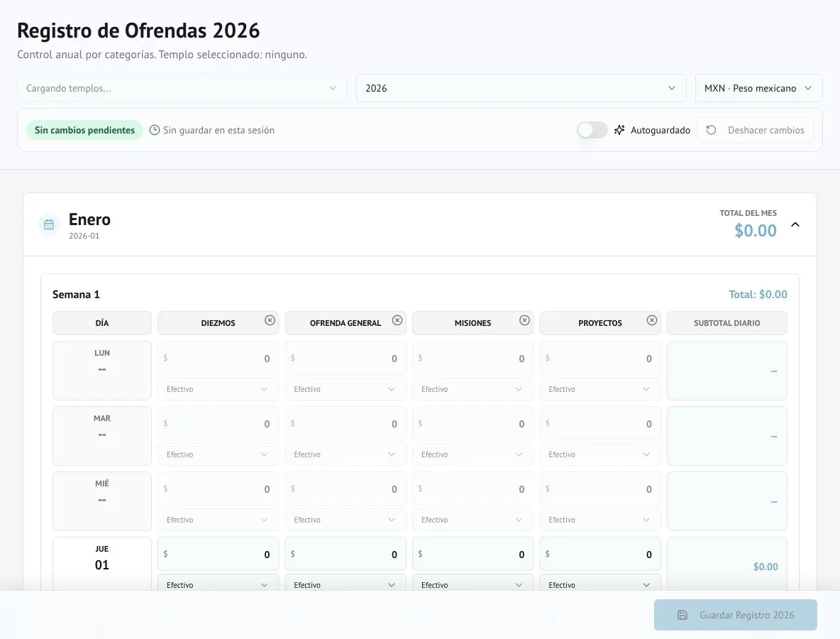Click Sin guardar en esta sesión text

pos(219,130)
